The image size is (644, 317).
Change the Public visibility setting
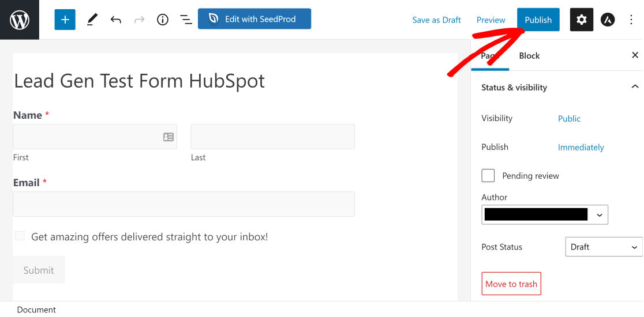pyautogui.click(x=569, y=119)
